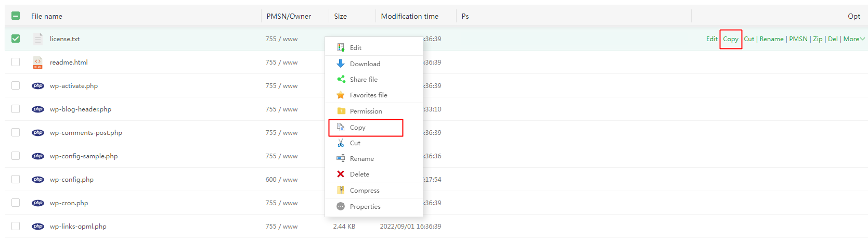Click the green Share file icon

pyautogui.click(x=341, y=79)
